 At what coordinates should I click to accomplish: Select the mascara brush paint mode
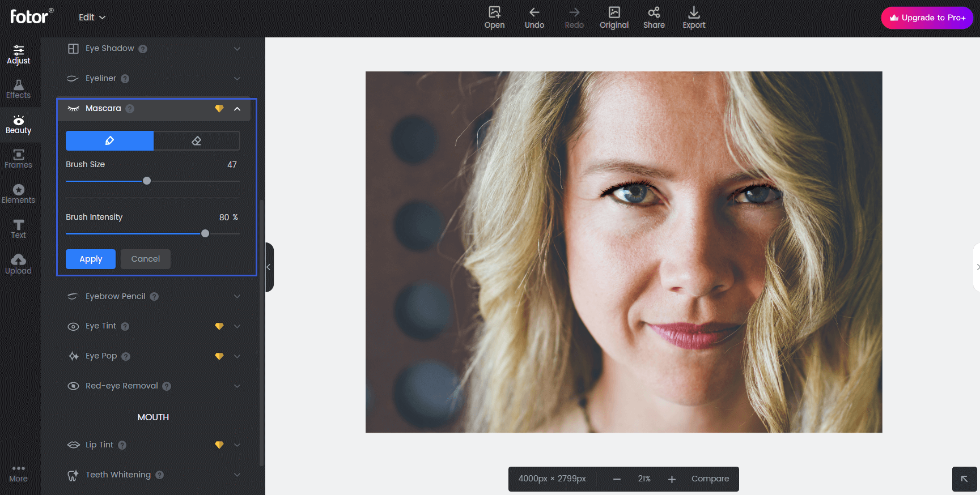109,140
